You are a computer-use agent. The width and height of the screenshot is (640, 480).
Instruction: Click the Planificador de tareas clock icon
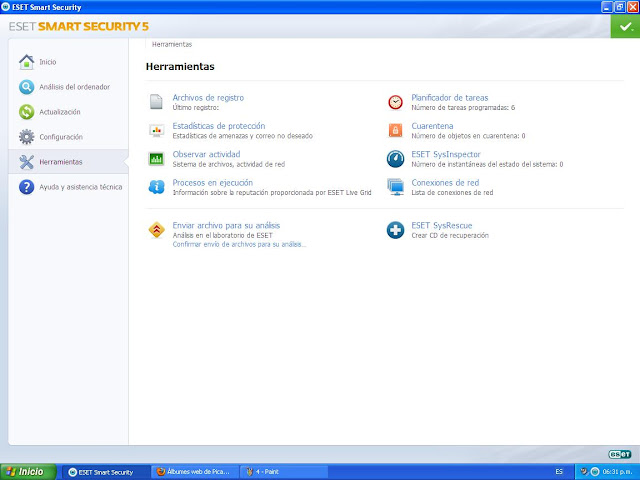395,102
